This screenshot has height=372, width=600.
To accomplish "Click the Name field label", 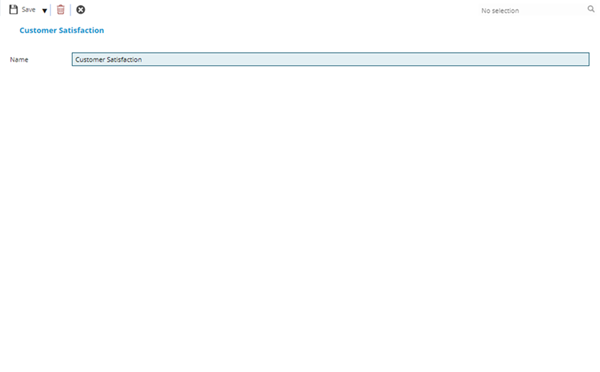I will (19, 60).
